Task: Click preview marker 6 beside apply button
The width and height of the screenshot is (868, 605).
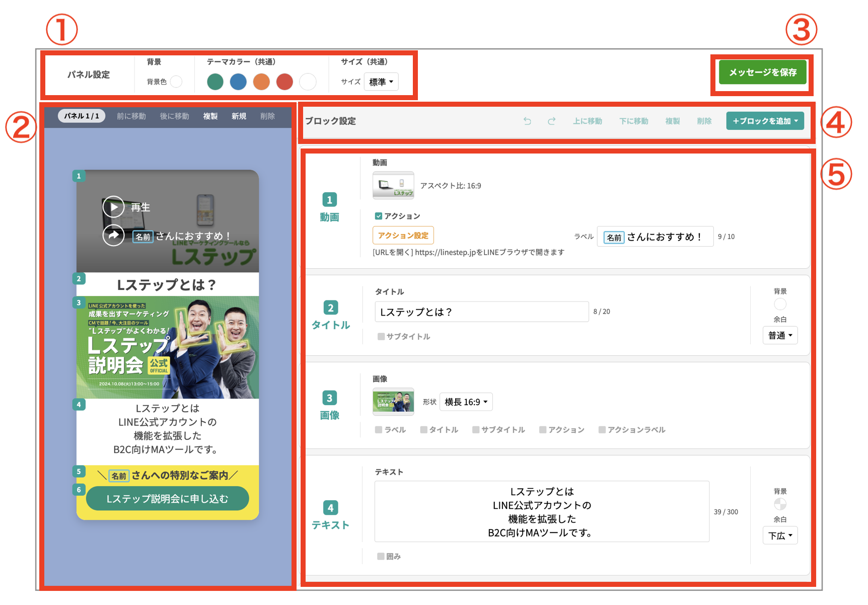Action: click(79, 490)
